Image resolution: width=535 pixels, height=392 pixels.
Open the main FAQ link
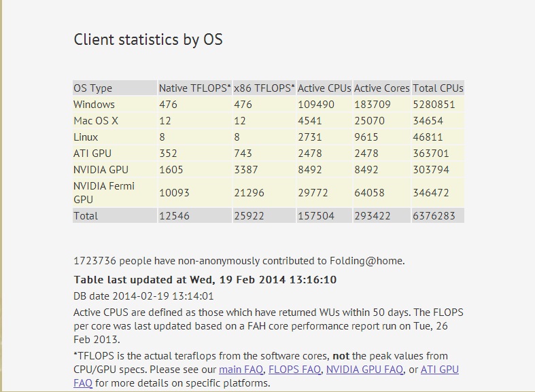coord(241,370)
